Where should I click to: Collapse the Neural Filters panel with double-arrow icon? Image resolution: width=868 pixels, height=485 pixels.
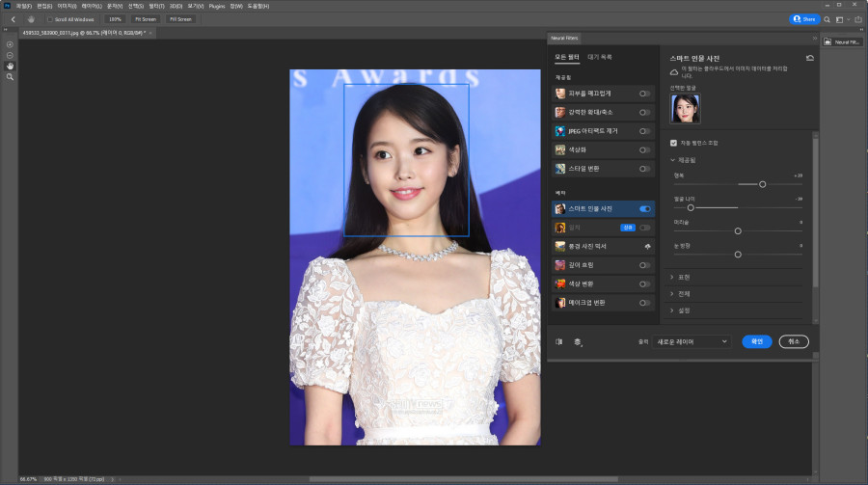815,39
